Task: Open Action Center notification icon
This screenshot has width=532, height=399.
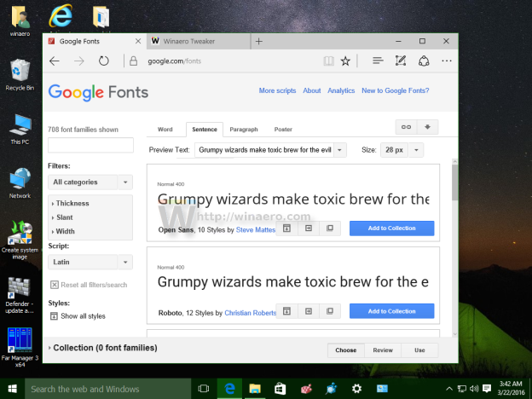Action: point(487,389)
